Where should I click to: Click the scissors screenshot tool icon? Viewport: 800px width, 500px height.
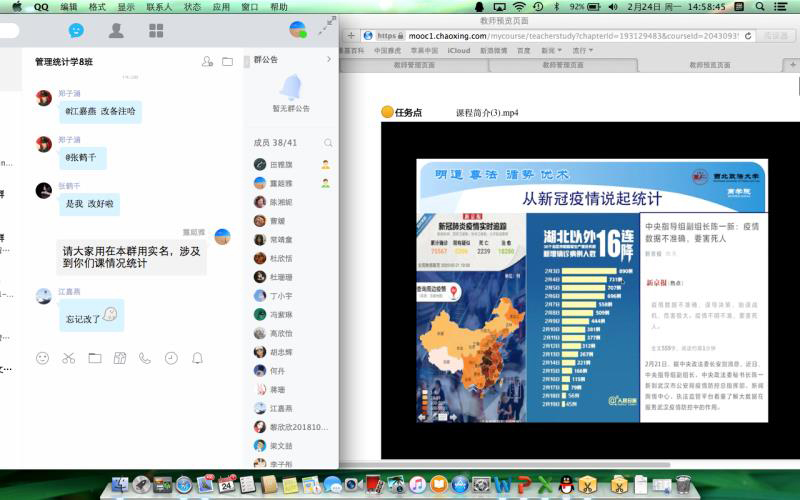(68, 358)
